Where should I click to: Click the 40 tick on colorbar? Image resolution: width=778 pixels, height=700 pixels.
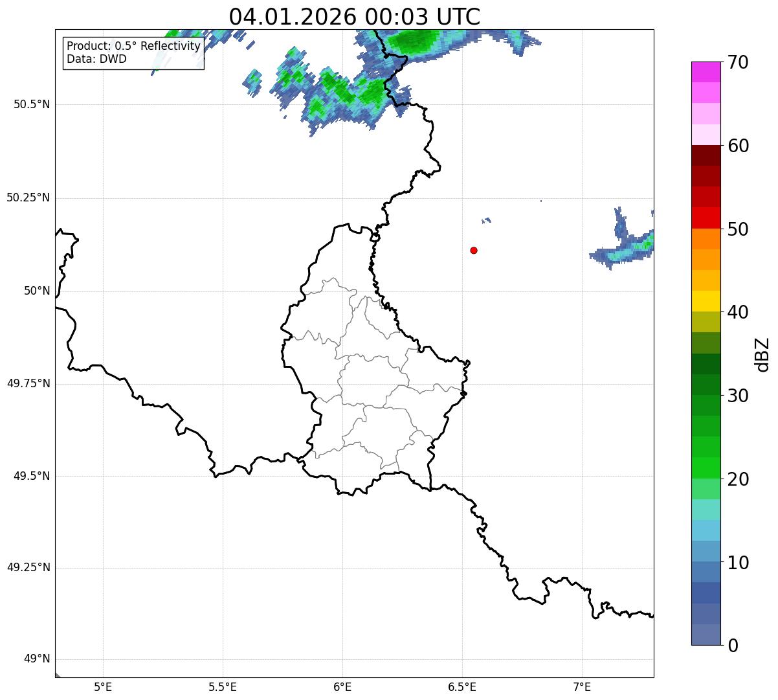[738, 312]
